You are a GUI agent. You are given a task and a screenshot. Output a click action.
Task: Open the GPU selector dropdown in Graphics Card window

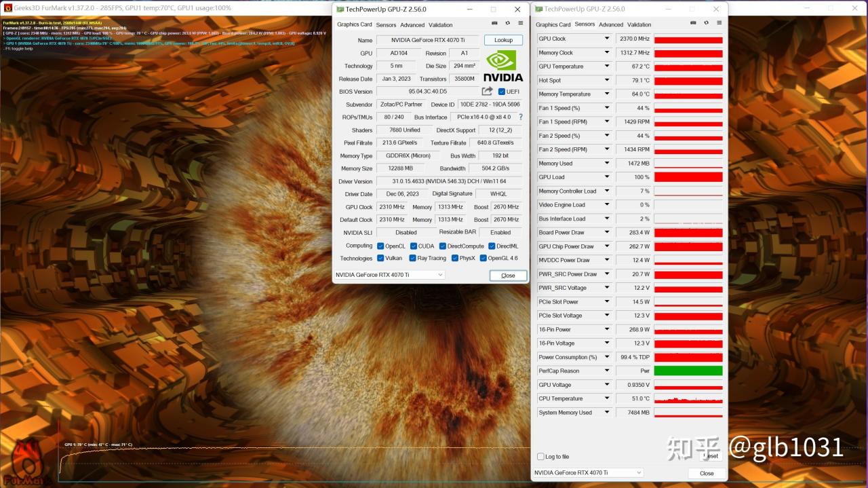389,275
